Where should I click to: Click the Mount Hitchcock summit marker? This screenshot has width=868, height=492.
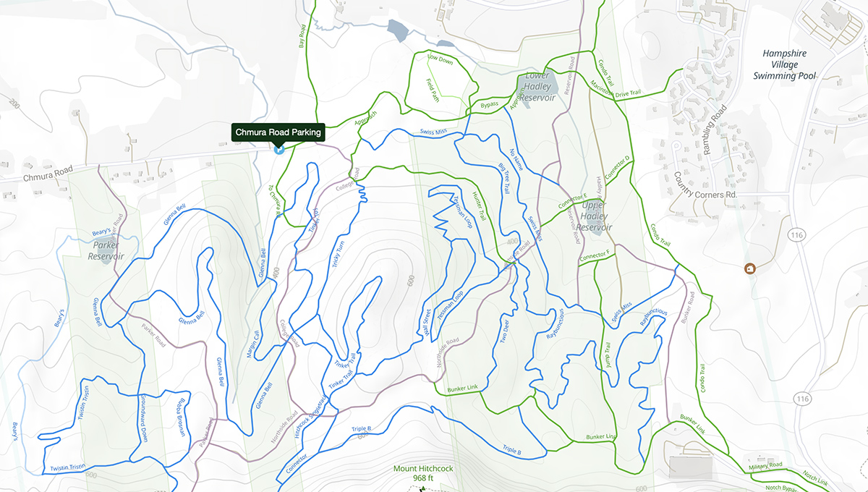(422, 488)
